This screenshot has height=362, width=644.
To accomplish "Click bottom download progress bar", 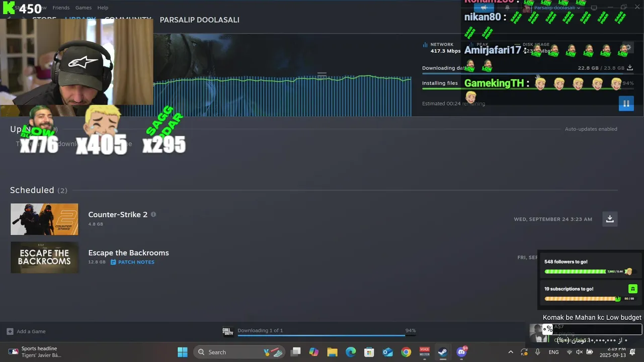I will click(x=327, y=335).
